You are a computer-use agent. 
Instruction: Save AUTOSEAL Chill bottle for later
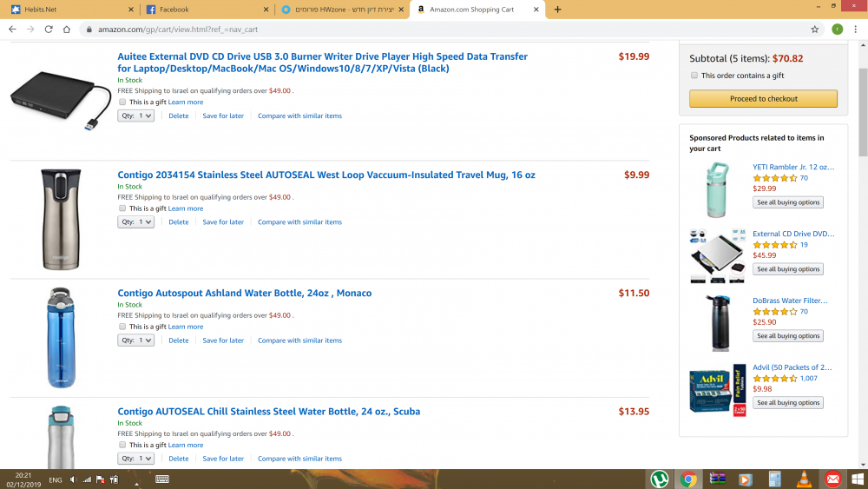tap(223, 459)
